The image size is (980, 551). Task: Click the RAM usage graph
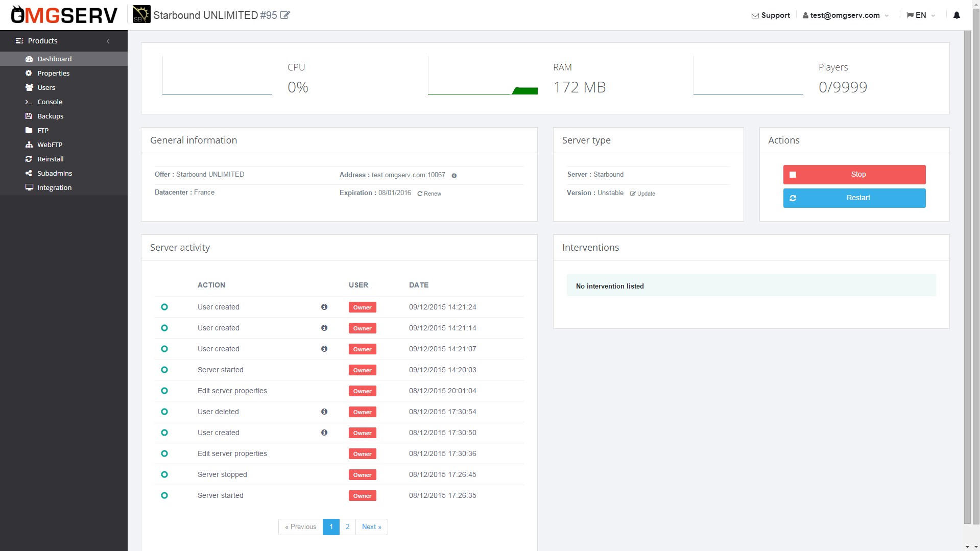[483, 76]
